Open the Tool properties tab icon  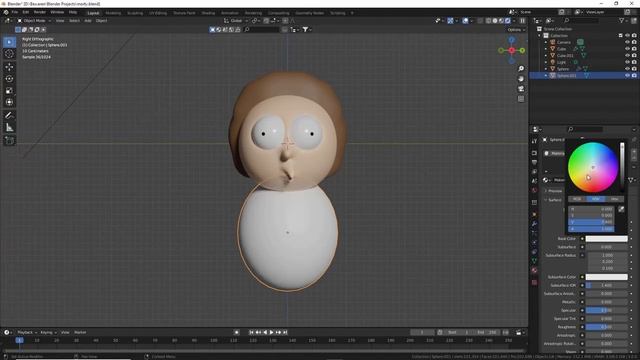coord(534,141)
